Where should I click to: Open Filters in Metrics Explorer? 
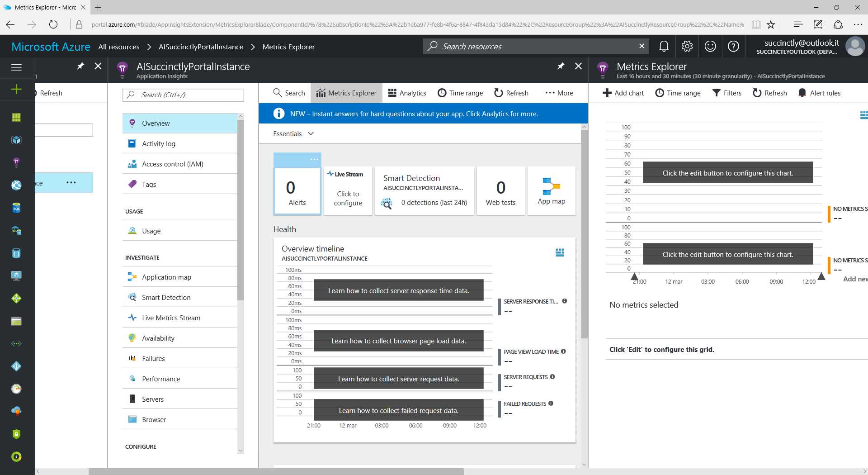pyautogui.click(x=727, y=93)
